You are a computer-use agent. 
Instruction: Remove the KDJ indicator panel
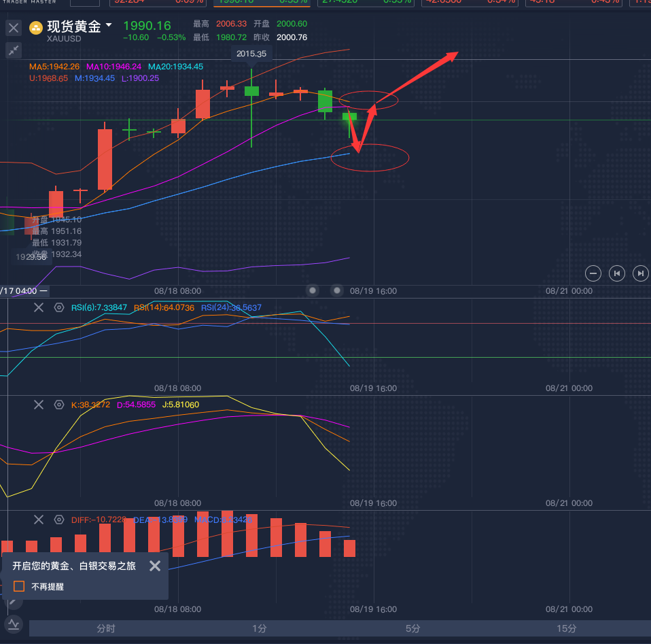click(39, 405)
